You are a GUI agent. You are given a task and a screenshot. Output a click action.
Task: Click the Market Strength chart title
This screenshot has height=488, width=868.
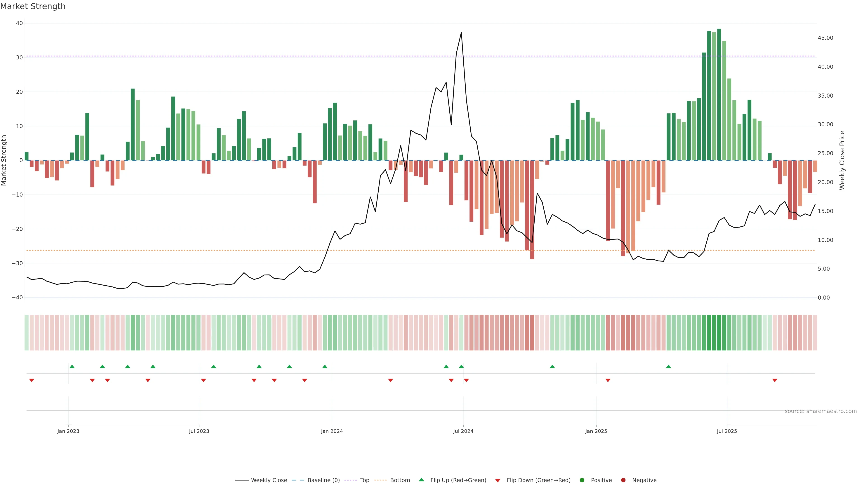[33, 6]
